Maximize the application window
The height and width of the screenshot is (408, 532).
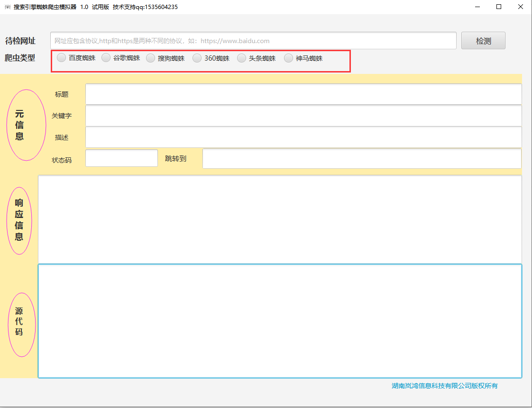[x=499, y=7]
